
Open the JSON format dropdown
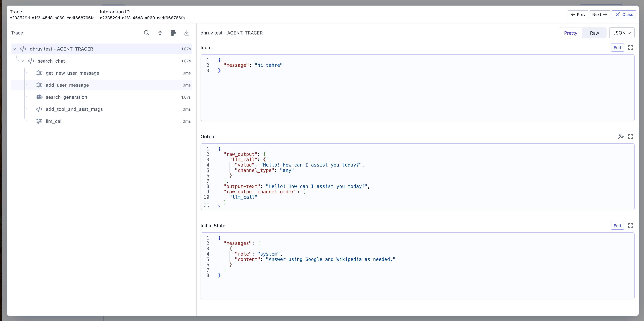point(621,33)
